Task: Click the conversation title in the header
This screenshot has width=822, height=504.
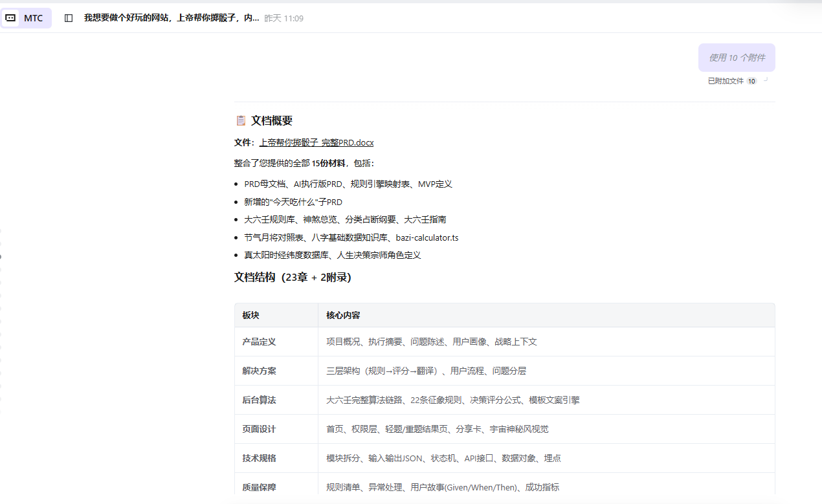Action: click(171, 18)
